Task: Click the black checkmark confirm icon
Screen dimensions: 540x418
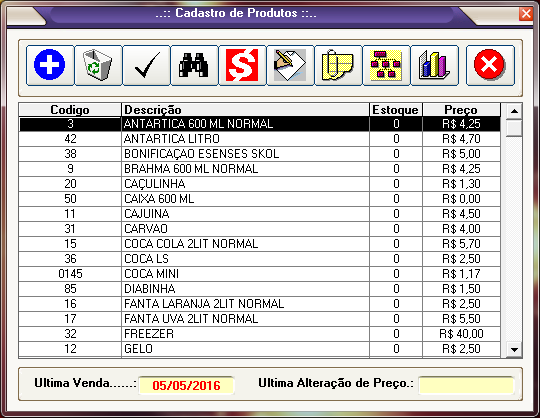Action: click(146, 65)
